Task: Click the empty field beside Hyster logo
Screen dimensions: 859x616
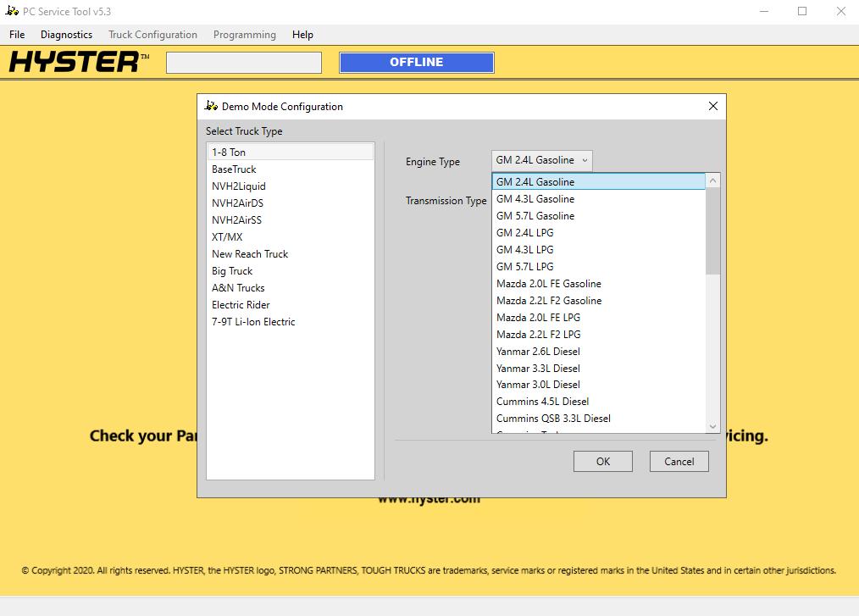Action: point(244,63)
